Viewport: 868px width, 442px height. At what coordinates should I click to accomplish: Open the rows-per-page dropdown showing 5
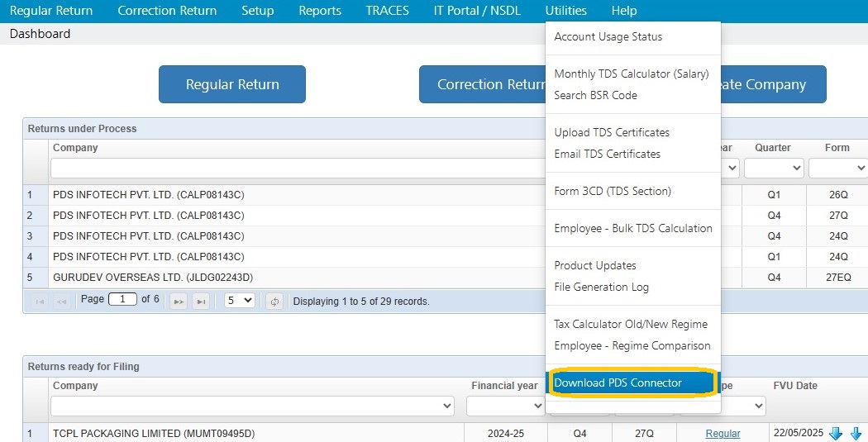point(239,301)
